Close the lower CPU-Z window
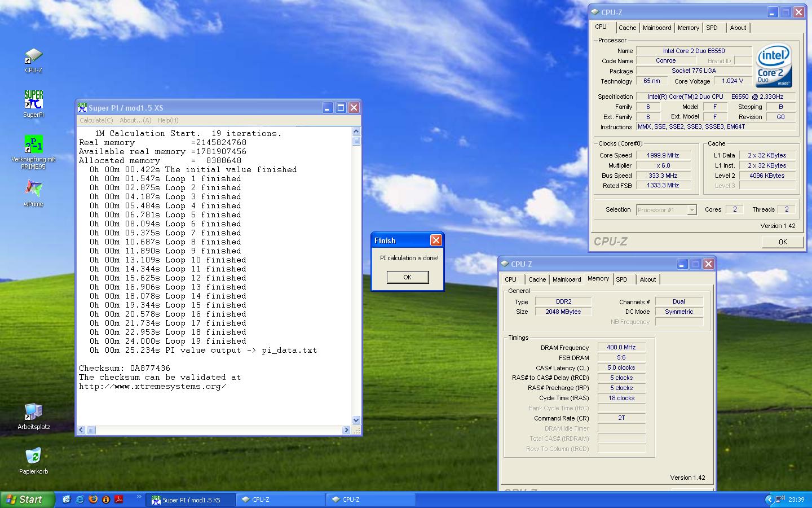 (x=709, y=264)
